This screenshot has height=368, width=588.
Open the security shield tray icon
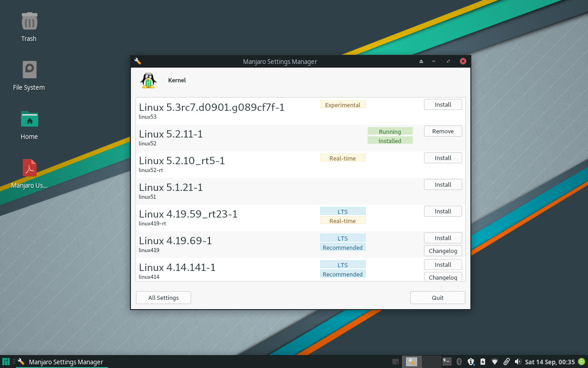(x=470, y=362)
